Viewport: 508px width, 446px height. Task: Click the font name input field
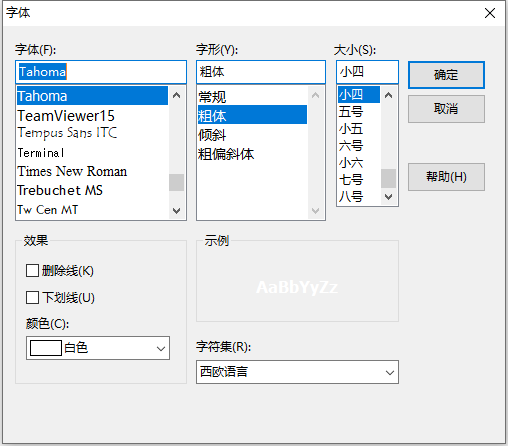[101, 72]
